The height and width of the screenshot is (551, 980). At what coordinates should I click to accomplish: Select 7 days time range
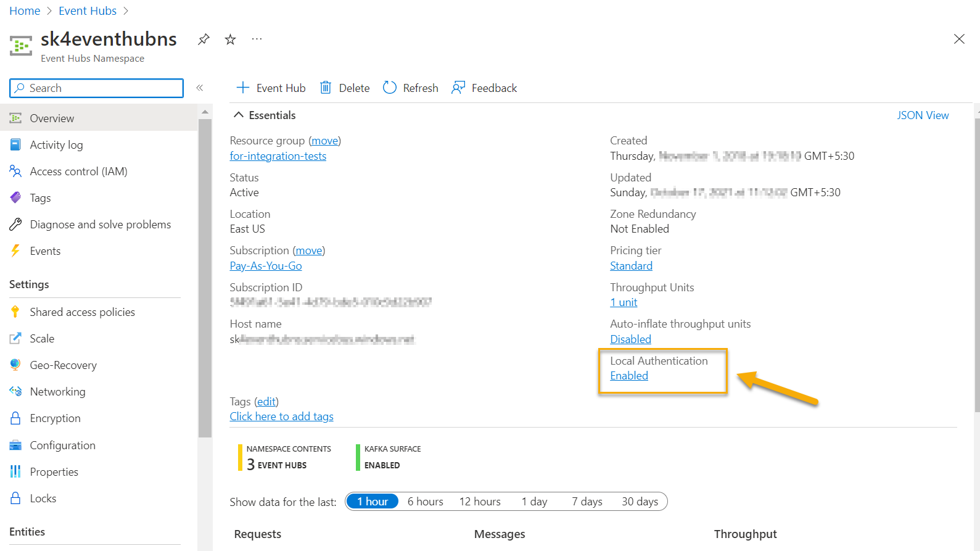(587, 502)
